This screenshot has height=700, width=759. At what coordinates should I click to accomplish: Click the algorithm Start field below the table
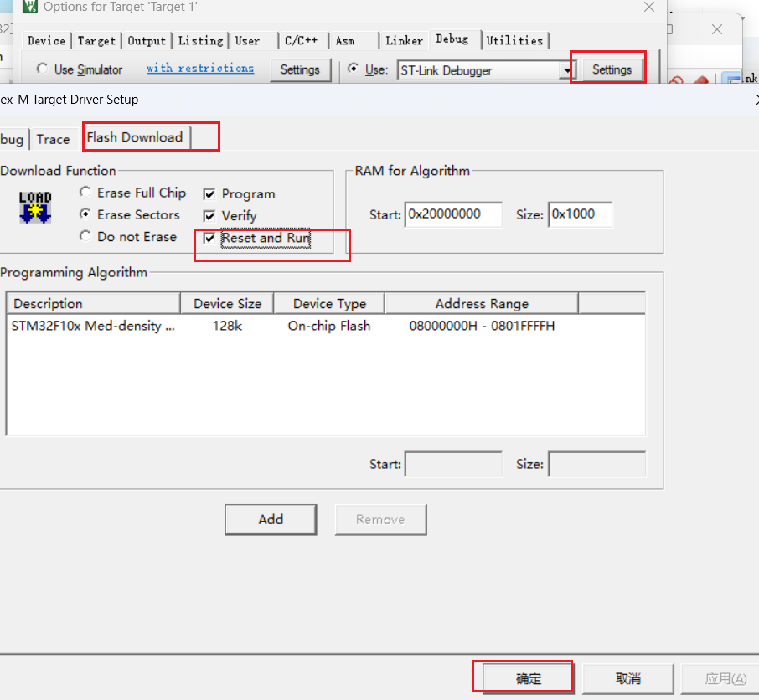click(x=453, y=464)
